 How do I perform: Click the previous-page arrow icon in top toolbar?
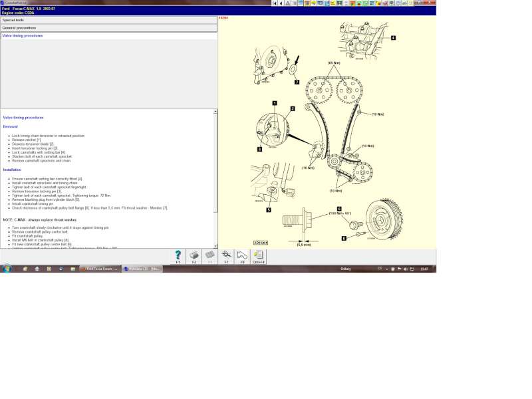click(x=282, y=3)
